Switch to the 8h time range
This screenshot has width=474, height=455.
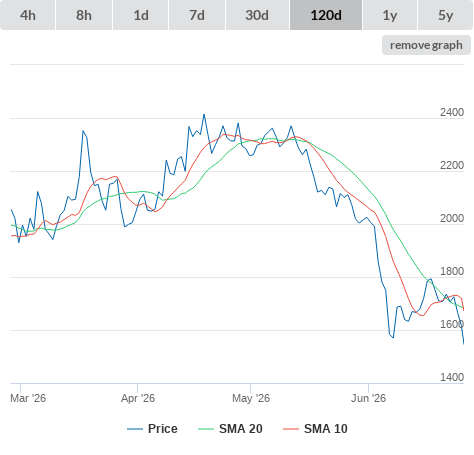pos(84,15)
